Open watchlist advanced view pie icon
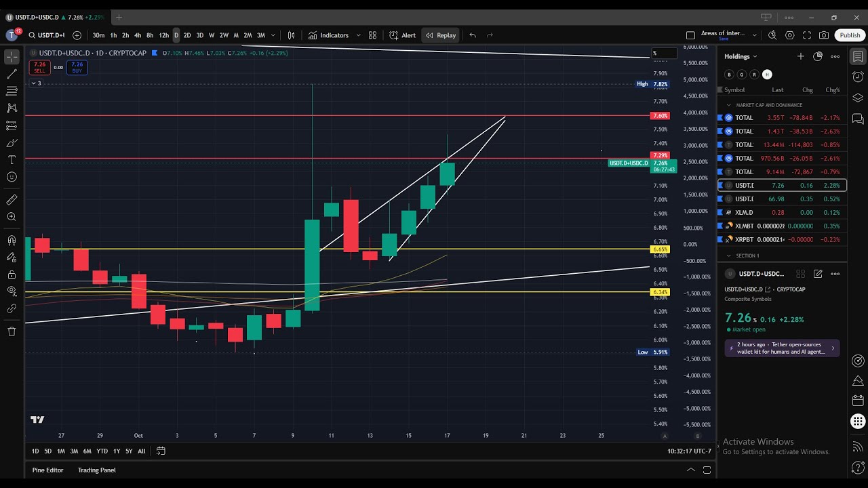 tap(818, 56)
